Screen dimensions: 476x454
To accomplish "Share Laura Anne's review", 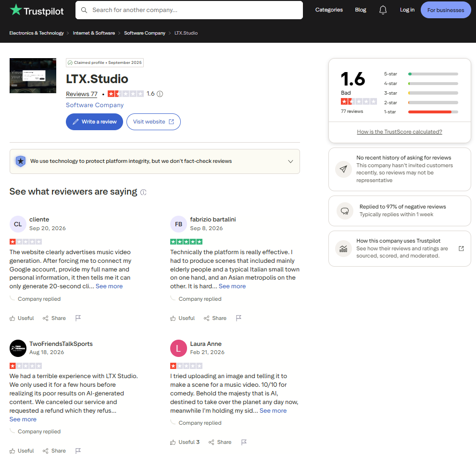I will 220,442.
